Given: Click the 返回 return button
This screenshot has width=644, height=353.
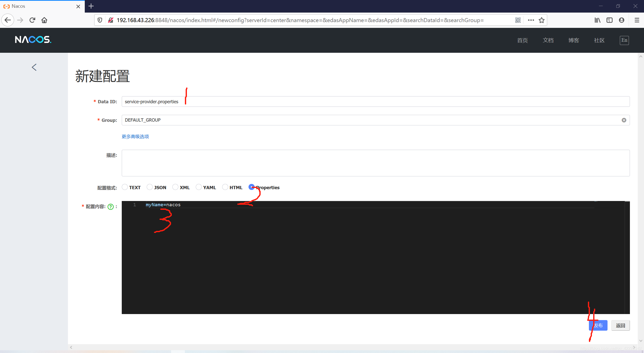Looking at the screenshot, I should [x=621, y=325].
